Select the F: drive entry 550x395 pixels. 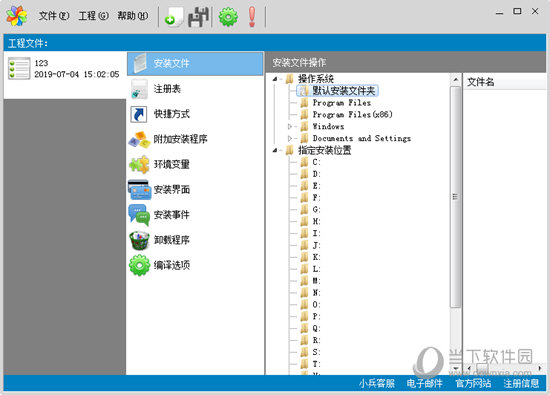[x=316, y=198]
